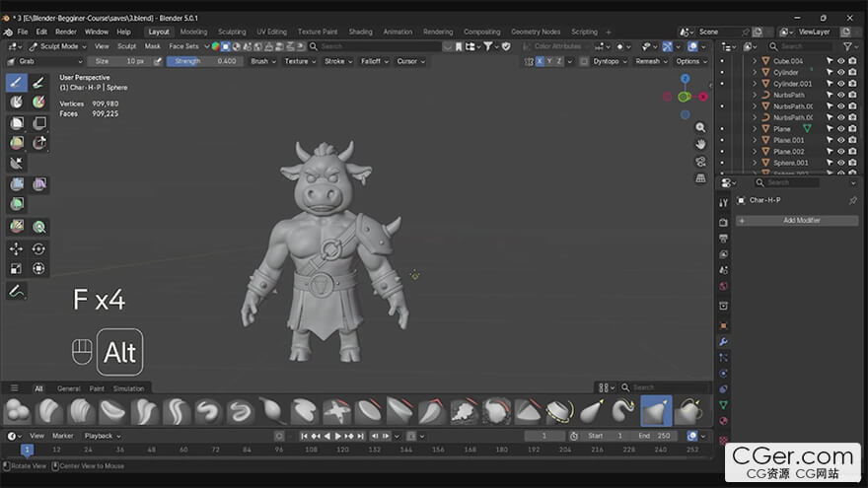Hide Cylinder.001 with its eye icon
This screenshot has width=868, height=488.
[x=840, y=84]
